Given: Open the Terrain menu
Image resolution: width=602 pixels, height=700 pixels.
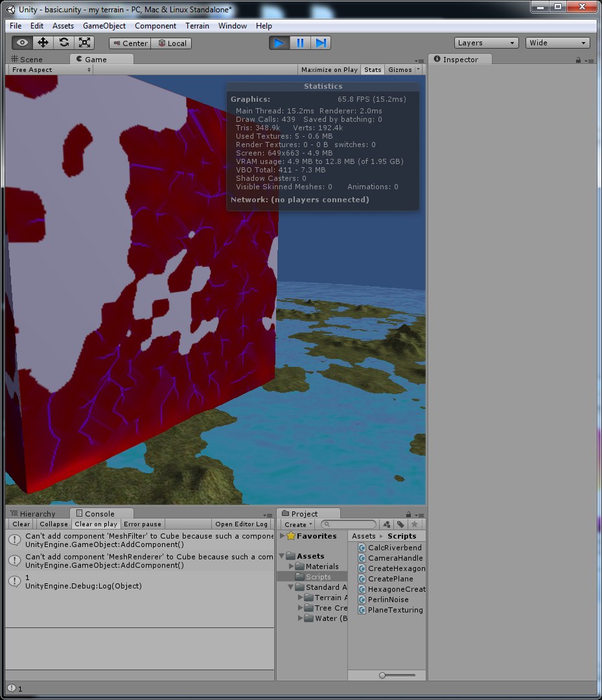Looking at the screenshot, I should coord(197,26).
